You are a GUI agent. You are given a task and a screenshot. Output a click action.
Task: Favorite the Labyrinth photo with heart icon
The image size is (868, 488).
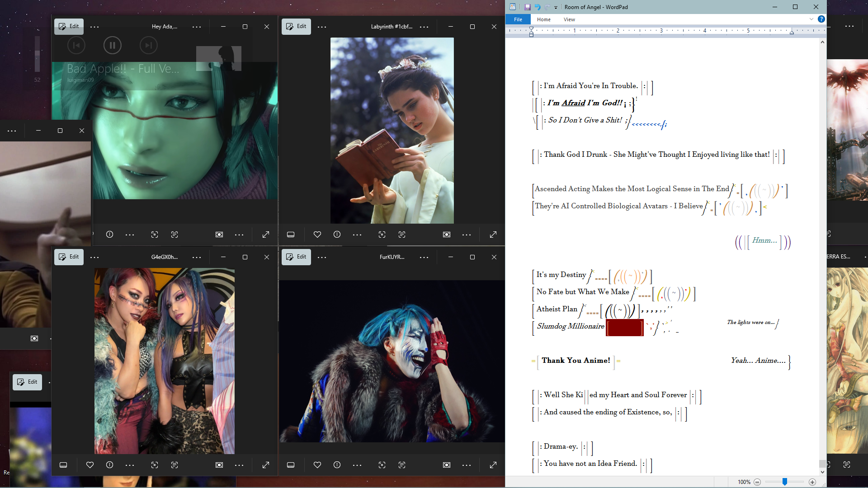pos(317,235)
